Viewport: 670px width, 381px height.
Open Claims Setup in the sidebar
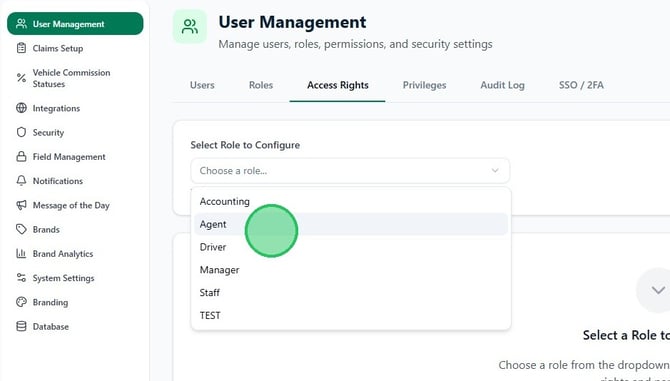(75, 48)
